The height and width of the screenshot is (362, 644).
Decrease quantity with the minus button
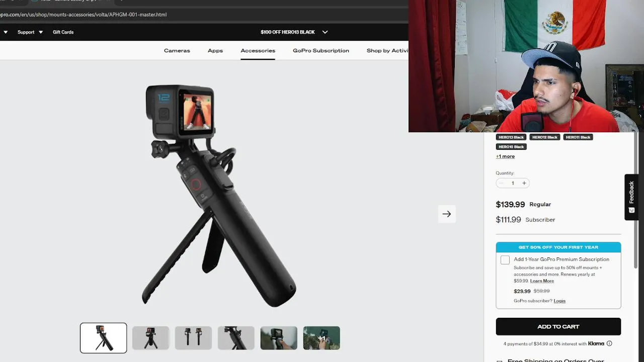point(501,183)
